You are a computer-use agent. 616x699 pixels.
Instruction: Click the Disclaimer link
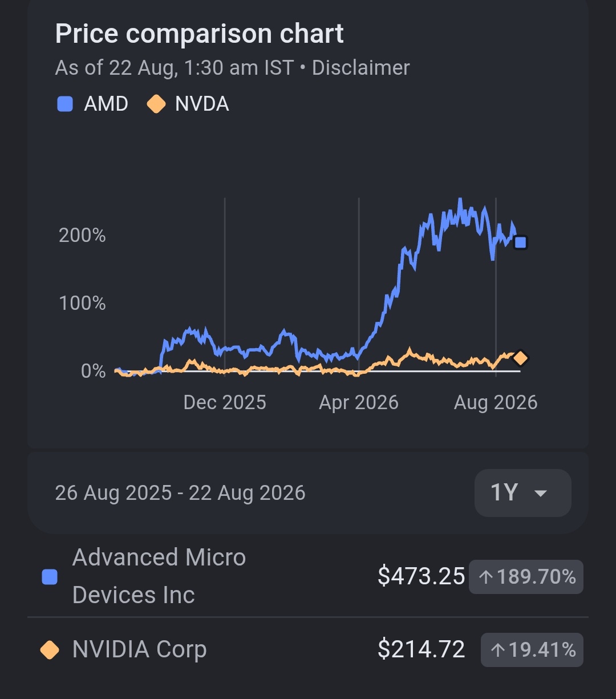pyautogui.click(x=360, y=68)
